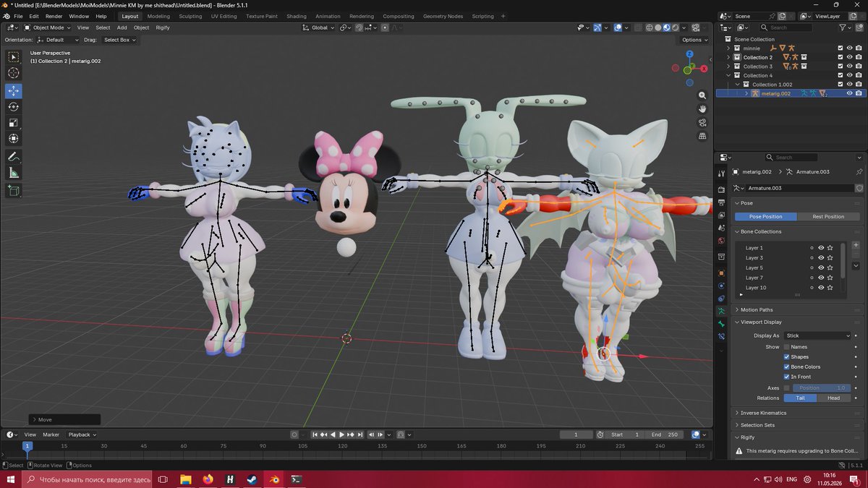Screen dimensions: 868x488
Task: Uncheck the Shapes checkbox
Action: [x=787, y=357]
